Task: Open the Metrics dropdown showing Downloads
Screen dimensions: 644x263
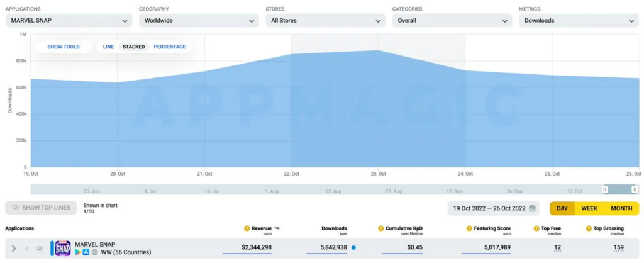Action: pos(578,20)
